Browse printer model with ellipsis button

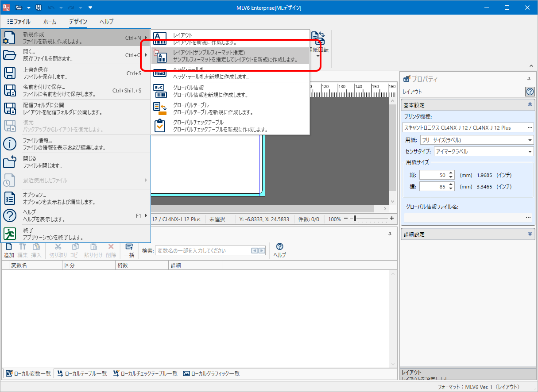click(x=530, y=127)
